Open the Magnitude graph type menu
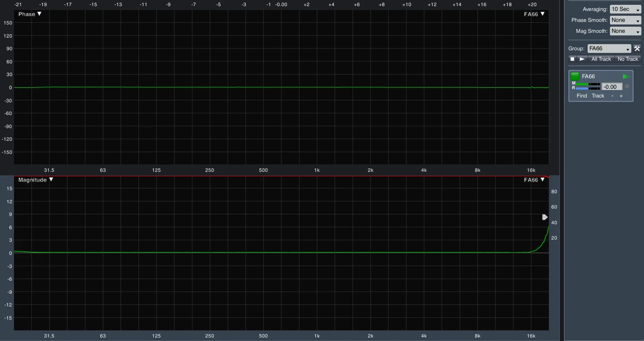This screenshot has height=341, width=644. pyautogui.click(x=35, y=180)
